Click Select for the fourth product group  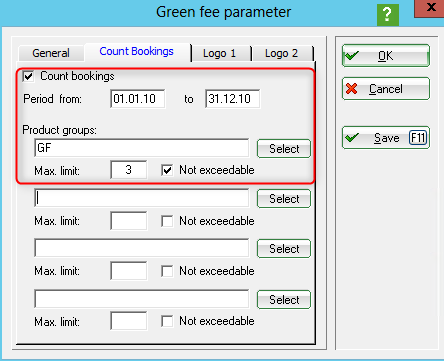click(x=284, y=300)
